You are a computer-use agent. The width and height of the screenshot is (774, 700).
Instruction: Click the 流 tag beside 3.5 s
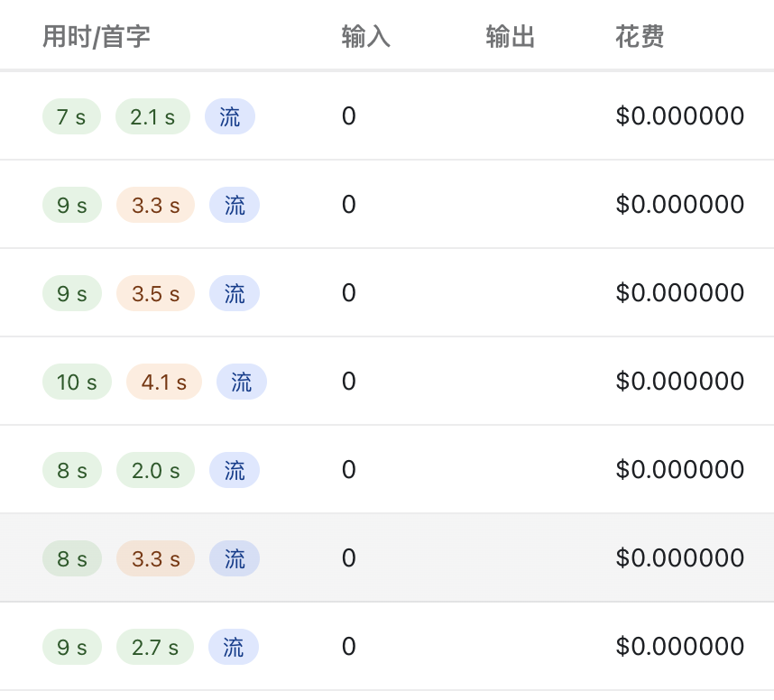[235, 293]
